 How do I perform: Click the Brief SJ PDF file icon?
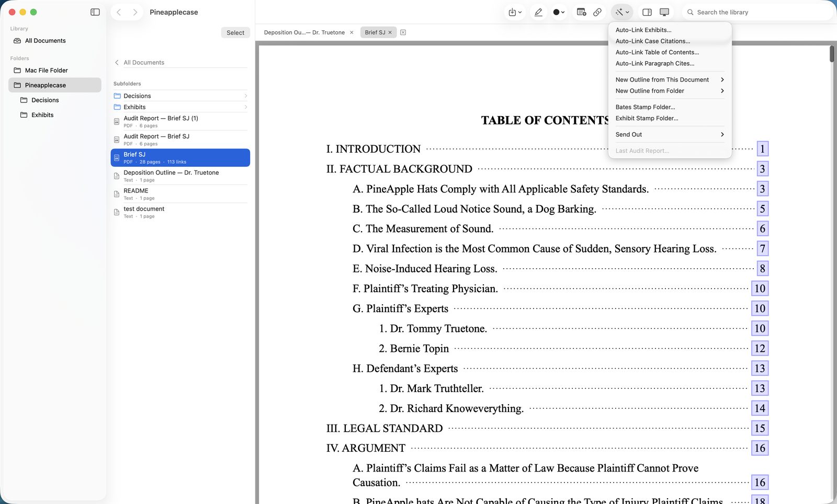tap(117, 158)
